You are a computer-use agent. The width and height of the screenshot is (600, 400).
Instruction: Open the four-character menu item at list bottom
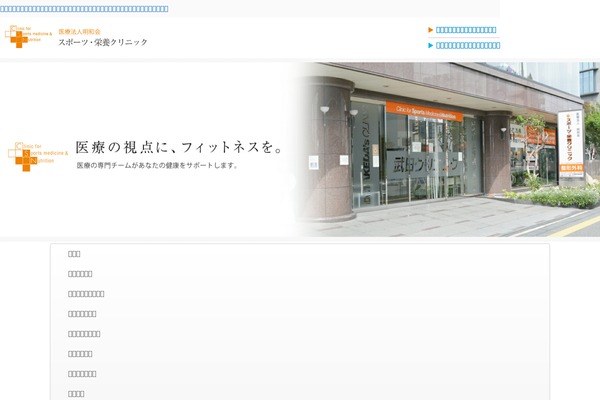point(76,394)
